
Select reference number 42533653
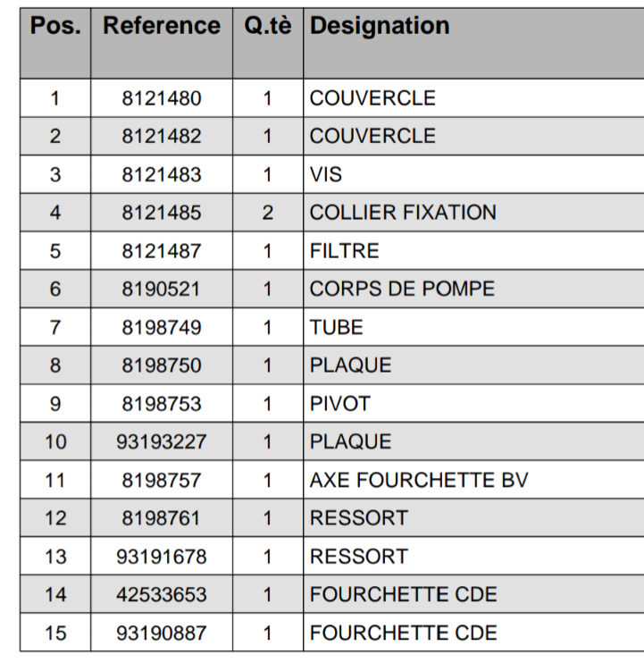[x=162, y=595]
